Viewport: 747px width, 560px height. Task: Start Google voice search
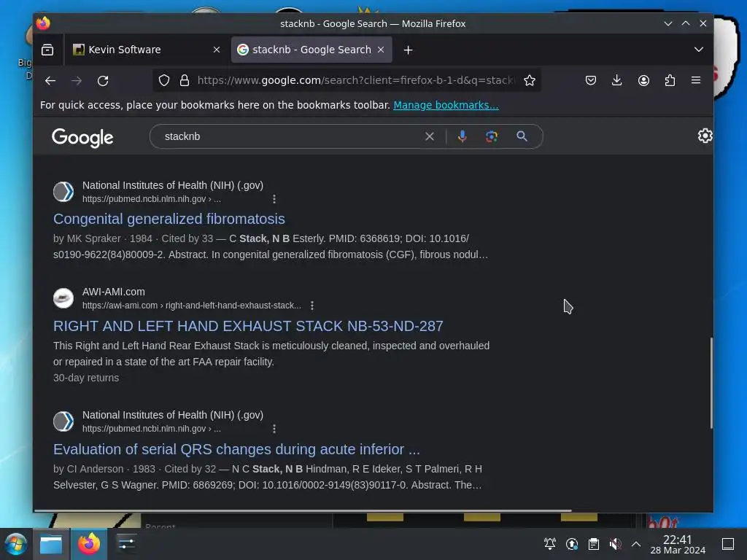pos(462,136)
